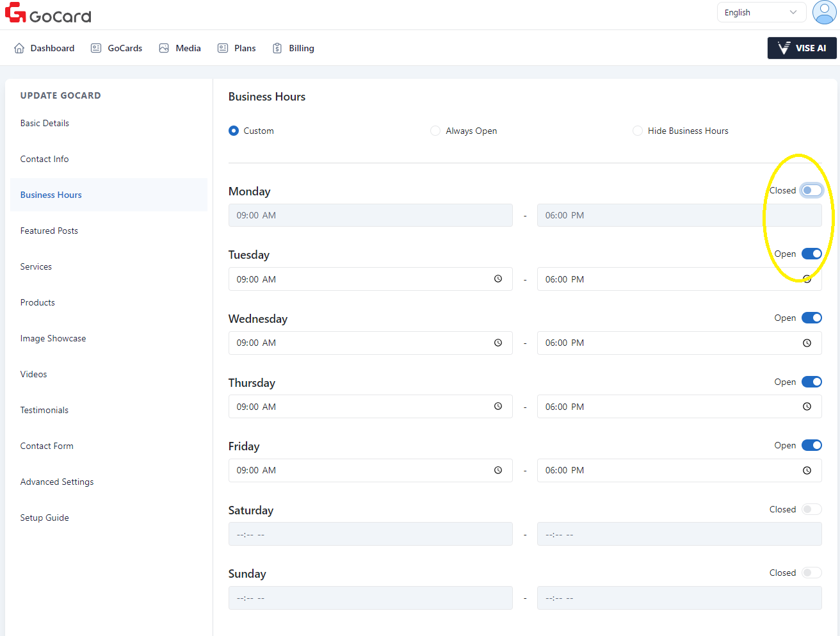
Task: Turn off the Tuesday open switch
Action: [811, 254]
